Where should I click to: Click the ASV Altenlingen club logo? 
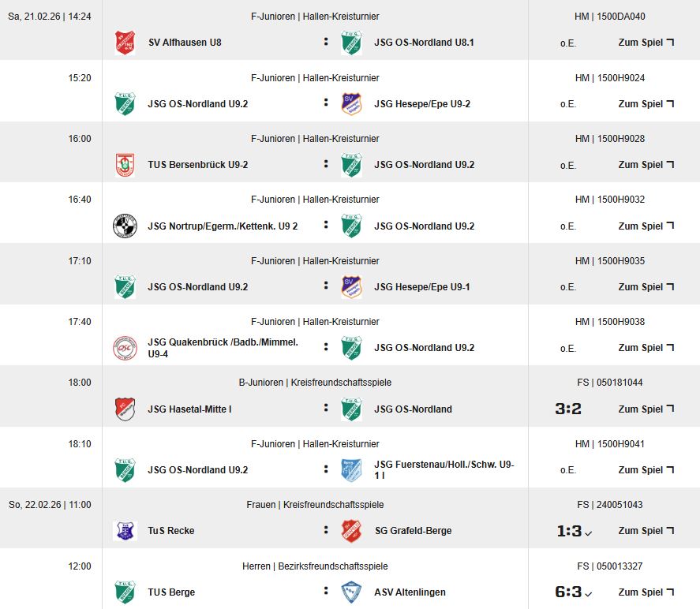point(351,592)
